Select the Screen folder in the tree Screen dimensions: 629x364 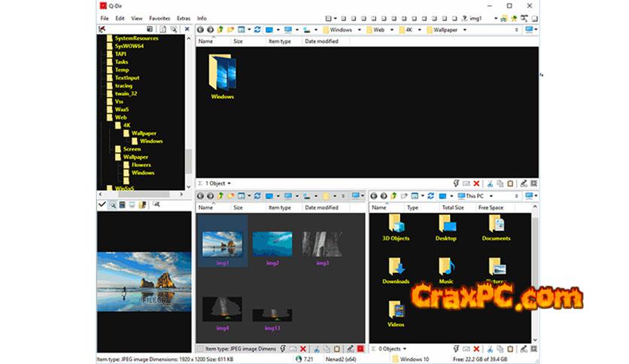[x=132, y=149]
